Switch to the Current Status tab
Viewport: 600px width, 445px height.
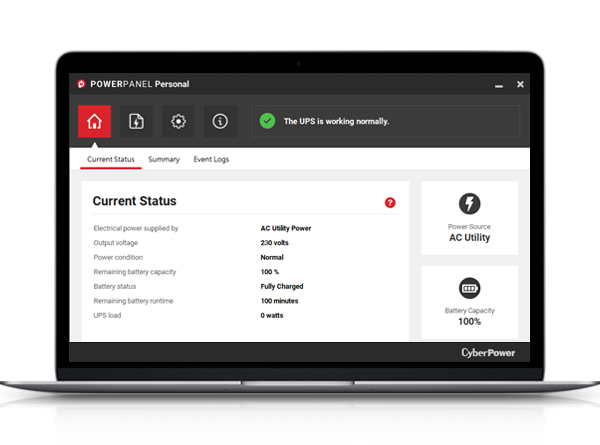click(x=111, y=159)
